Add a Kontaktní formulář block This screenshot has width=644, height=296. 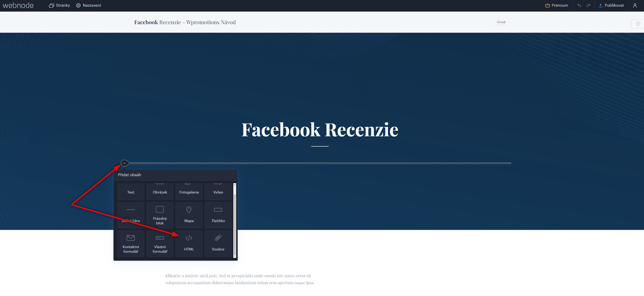coord(131,243)
